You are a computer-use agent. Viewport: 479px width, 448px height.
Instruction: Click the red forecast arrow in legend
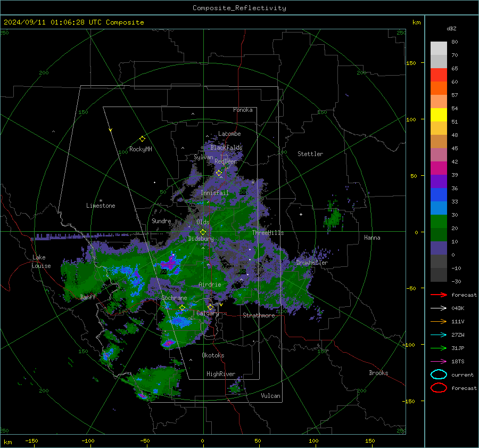click(439, 295)
